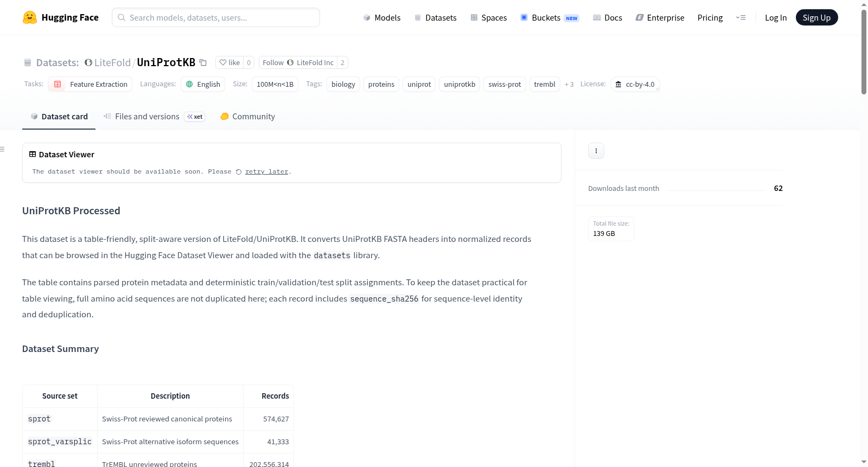The height and width of the screenshot is (467, 868).
Task: Open the Models page
Action: 382,17
